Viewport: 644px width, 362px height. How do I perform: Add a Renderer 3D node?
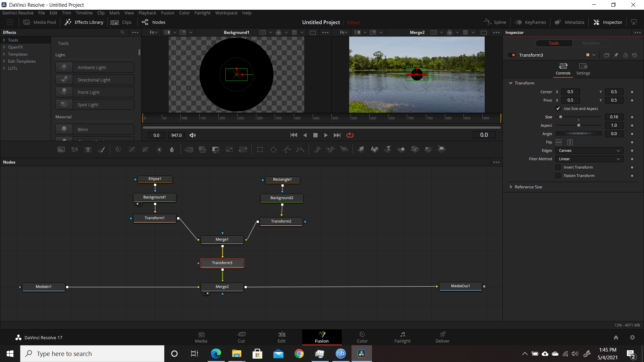pos(442,149)
